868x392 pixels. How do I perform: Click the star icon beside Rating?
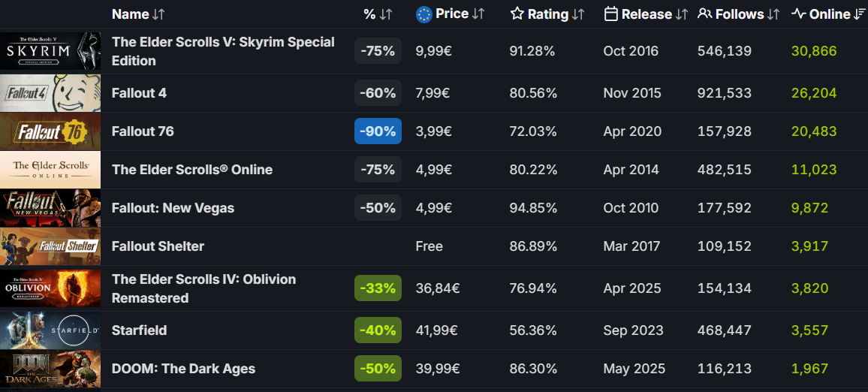517,14
